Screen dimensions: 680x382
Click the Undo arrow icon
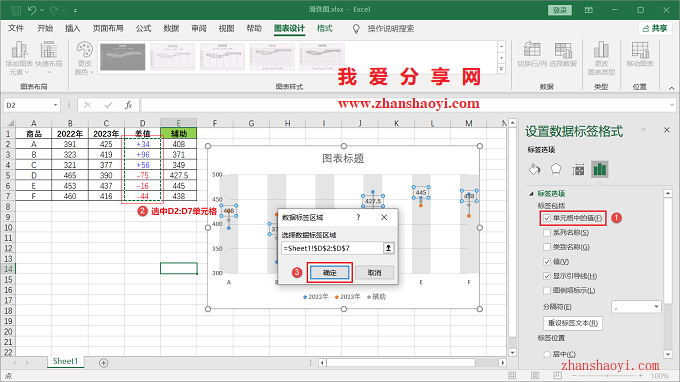pyautogui.click(x=32, y=10)
